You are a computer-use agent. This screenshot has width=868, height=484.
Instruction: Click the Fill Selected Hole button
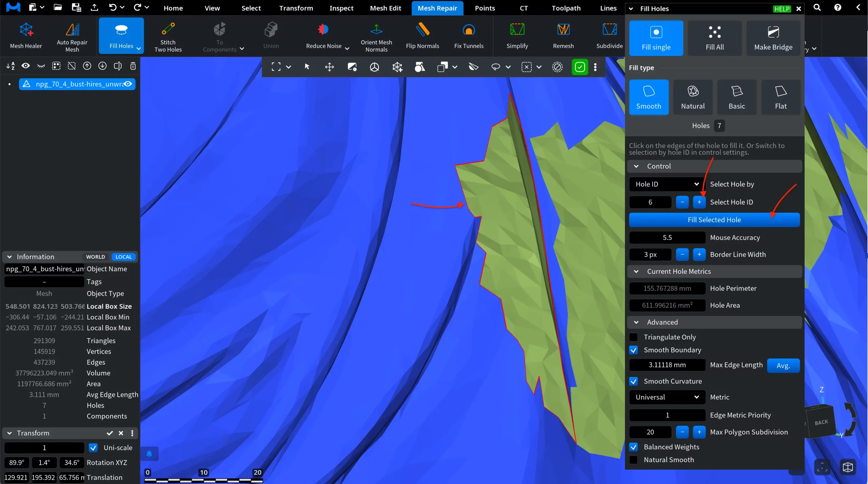pos(714,220)
